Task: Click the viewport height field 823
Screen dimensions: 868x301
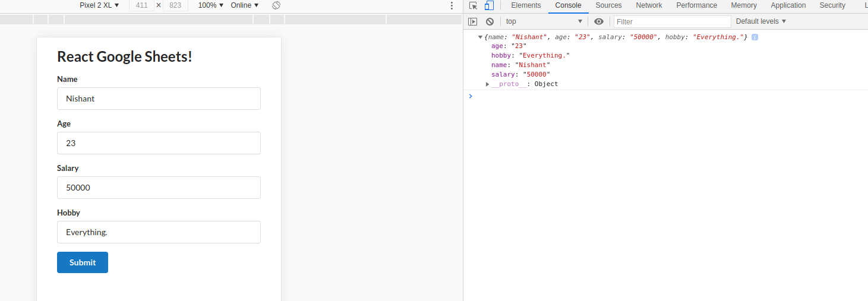Action: tap(175, 5)
